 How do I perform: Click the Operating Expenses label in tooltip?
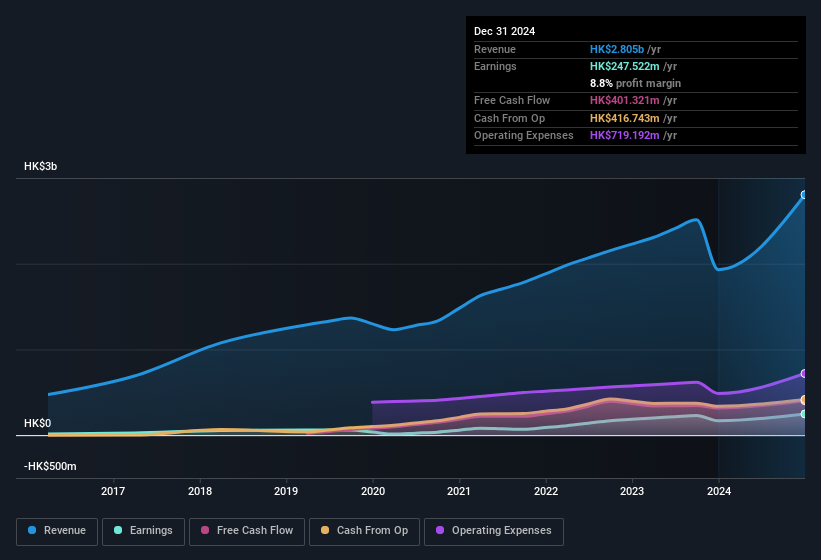pos(524,136)
